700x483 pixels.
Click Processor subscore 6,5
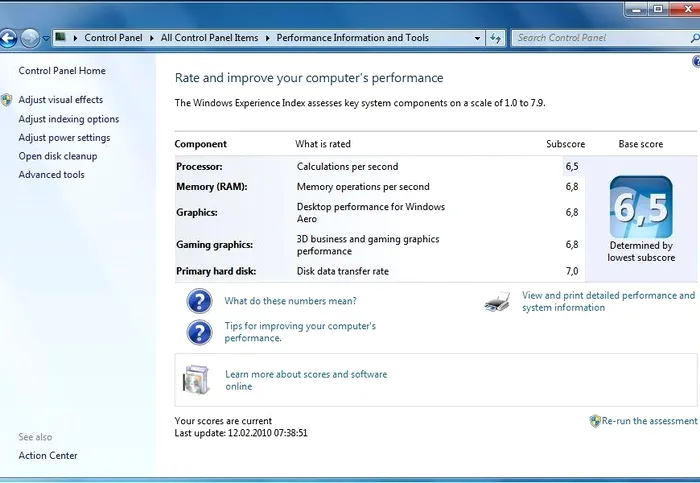[x=572, y=167]
